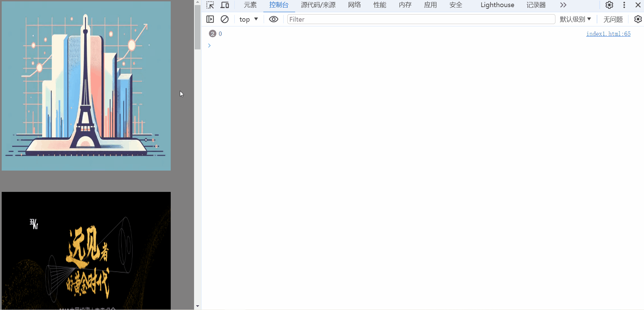Open the Lighthouse panel
This screenshot has width=644, height=310.
point(497,5)
